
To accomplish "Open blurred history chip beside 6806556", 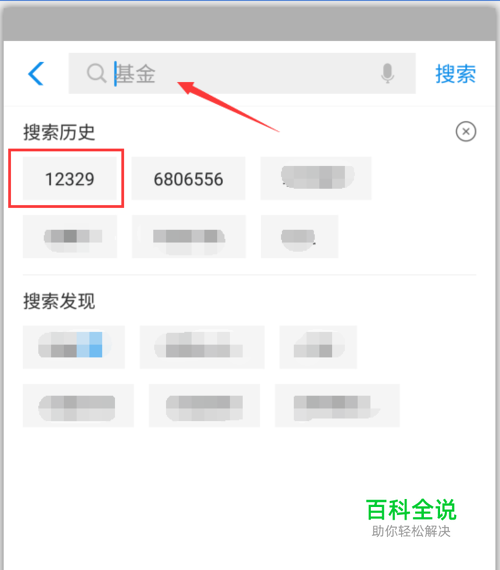I will pyautogui.click(x=316, y=178).
